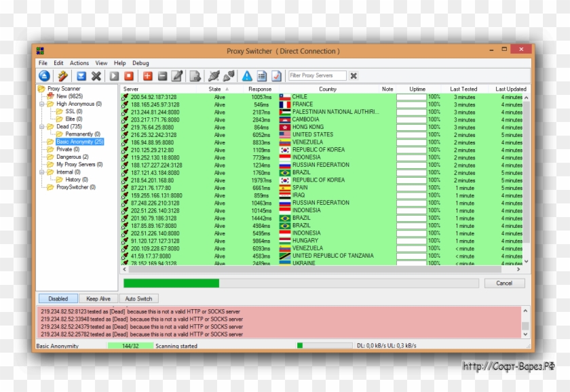Viewport: 570px width, 392px height.
Task: Click the black X delete toolbar icon
Action: (x=96, y=76)
